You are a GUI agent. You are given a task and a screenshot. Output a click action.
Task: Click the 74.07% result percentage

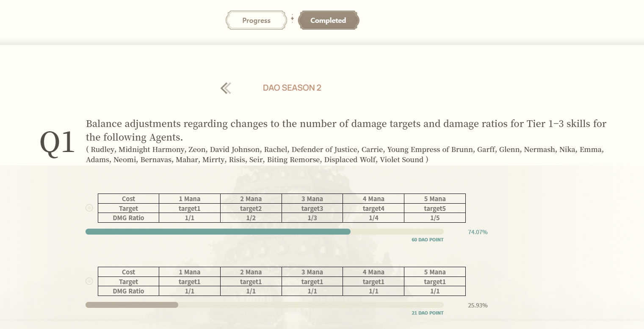[478, 232]
